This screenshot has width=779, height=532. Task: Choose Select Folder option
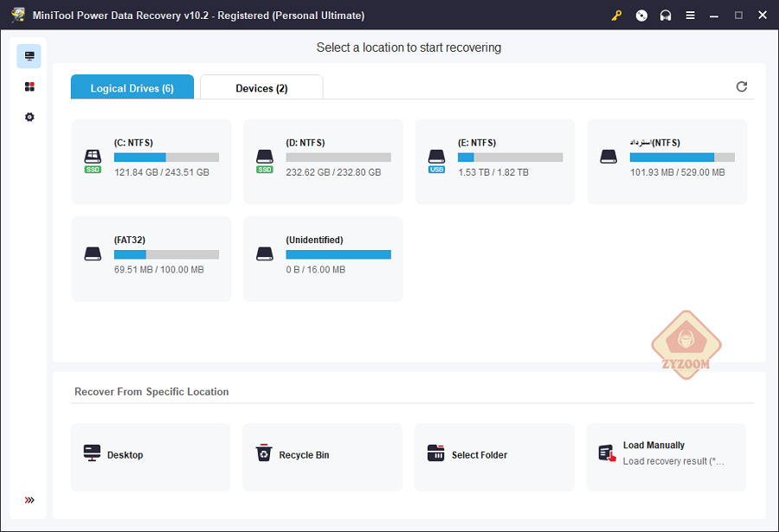[x=494, y=458]
